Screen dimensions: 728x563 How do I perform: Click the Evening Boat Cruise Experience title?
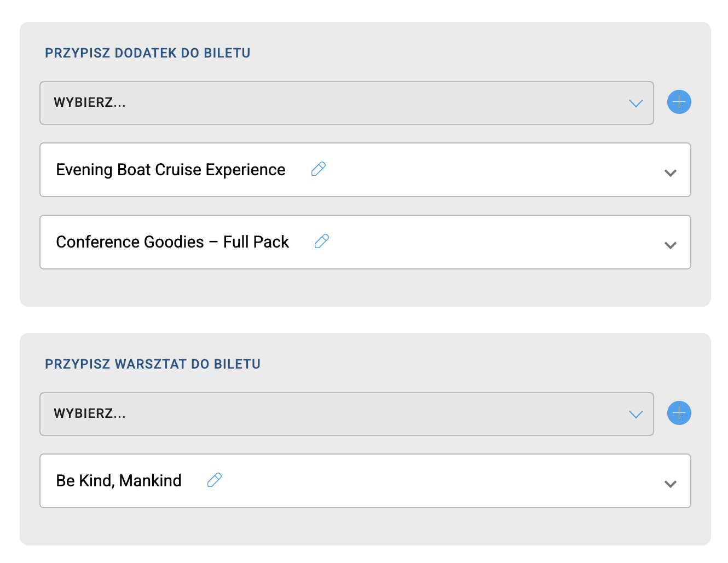pos(170,170)
